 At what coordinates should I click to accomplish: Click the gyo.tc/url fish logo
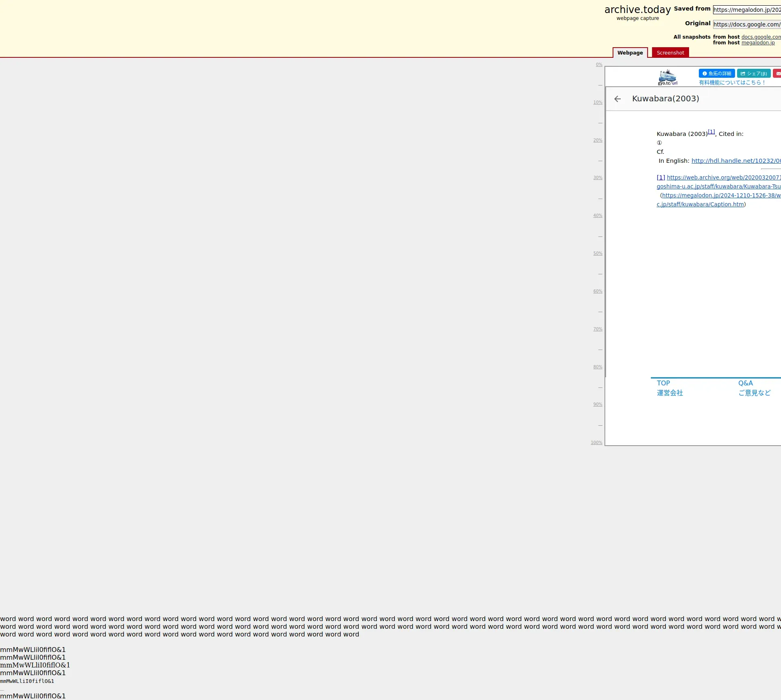[x=668, y=77]
